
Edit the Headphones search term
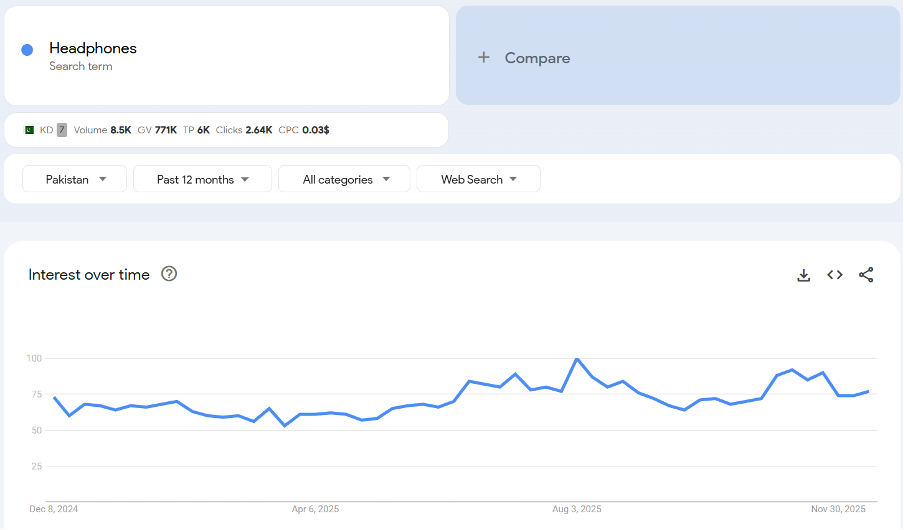(93, 48)
